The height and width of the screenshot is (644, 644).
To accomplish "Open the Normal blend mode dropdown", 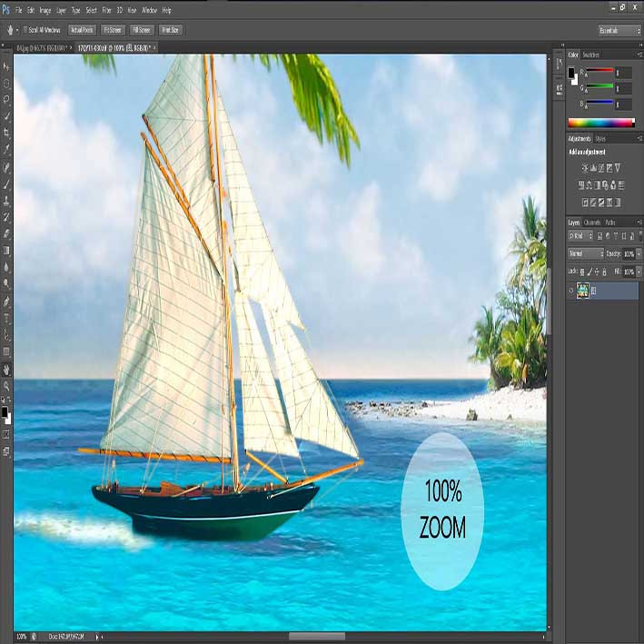I will (x=586, y=253).
